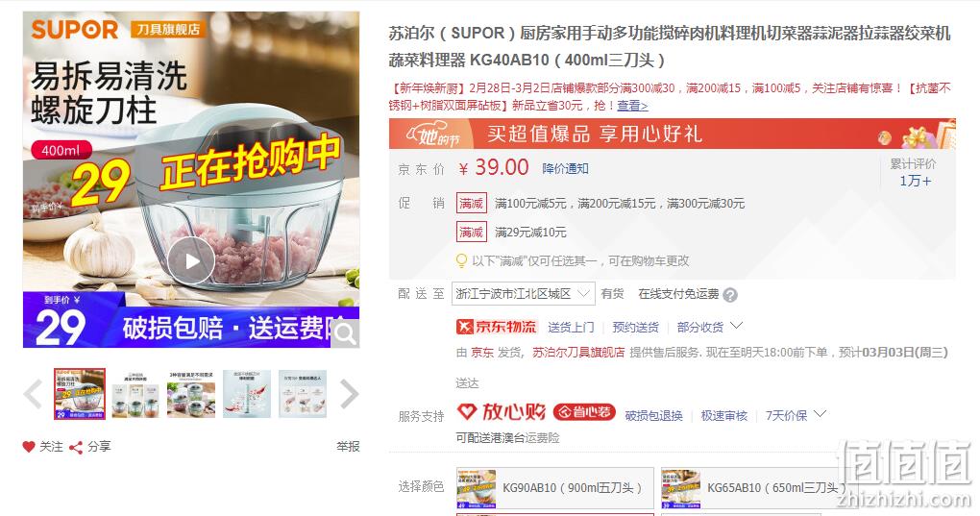Screen dimensions: 980x516
Task: Open the 浙江宁波市江北区城区 delivery dropdown
Action: (523, 294)
